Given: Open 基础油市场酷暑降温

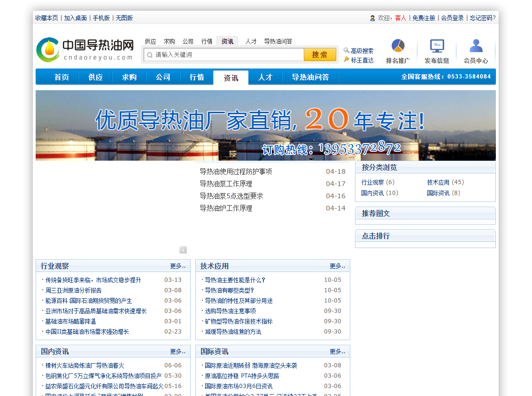Looking at the screenshot, I should [70, 321].
